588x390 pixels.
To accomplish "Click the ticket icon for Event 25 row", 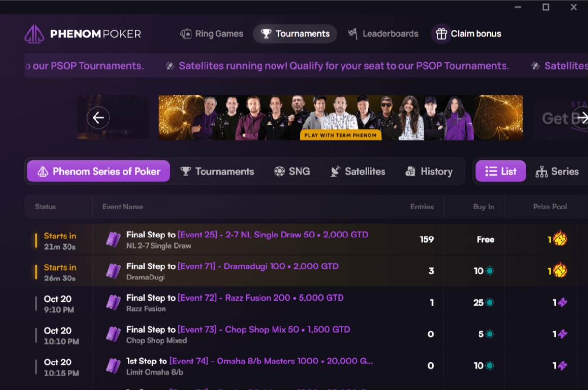I will pyautogui.click(x=113, y=239).
